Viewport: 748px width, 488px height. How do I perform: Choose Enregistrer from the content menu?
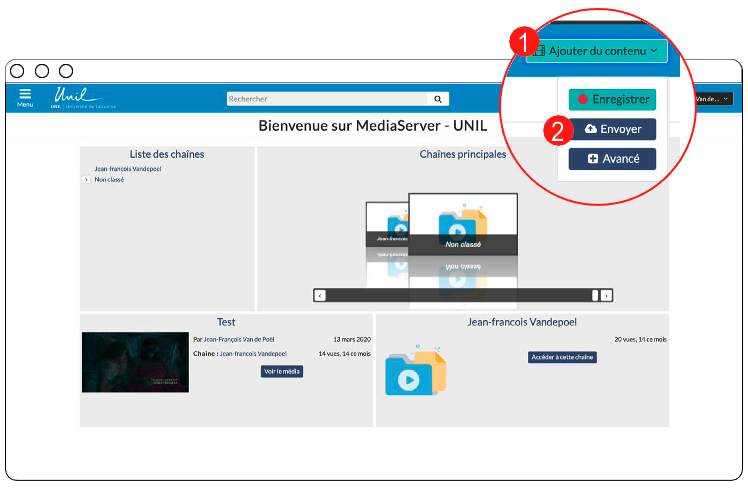(612, 99)
